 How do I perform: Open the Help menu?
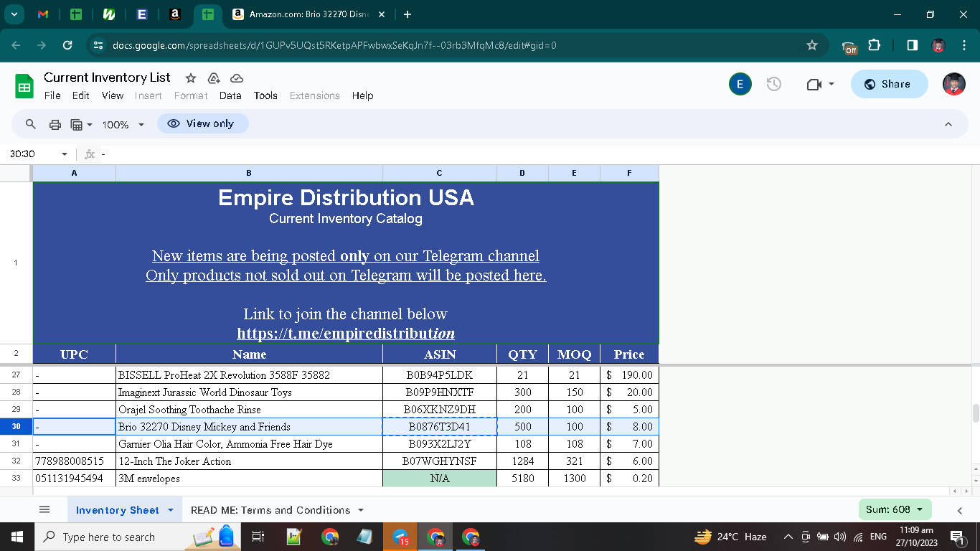pyautogui.click(x=363, y=95)
